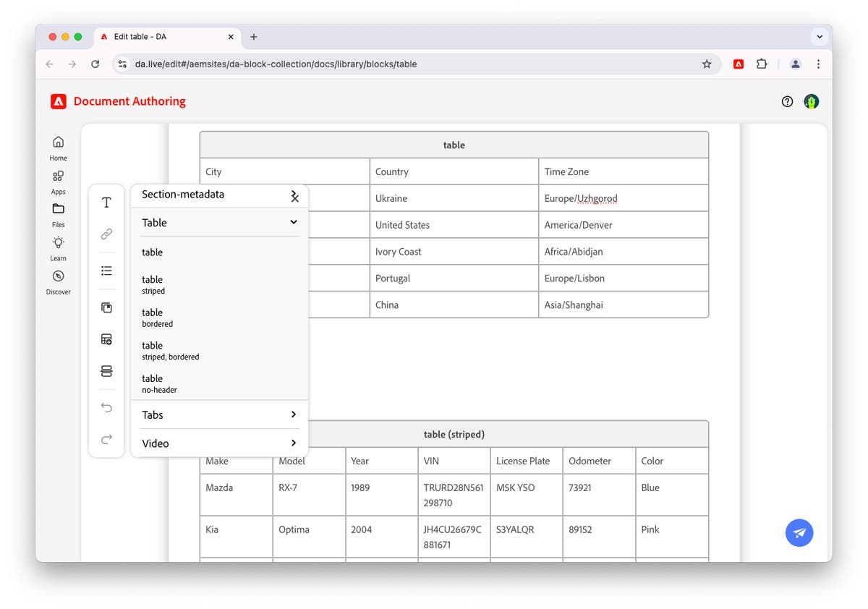
Task: Click the insert table icon
Action: tap(106, 339)
